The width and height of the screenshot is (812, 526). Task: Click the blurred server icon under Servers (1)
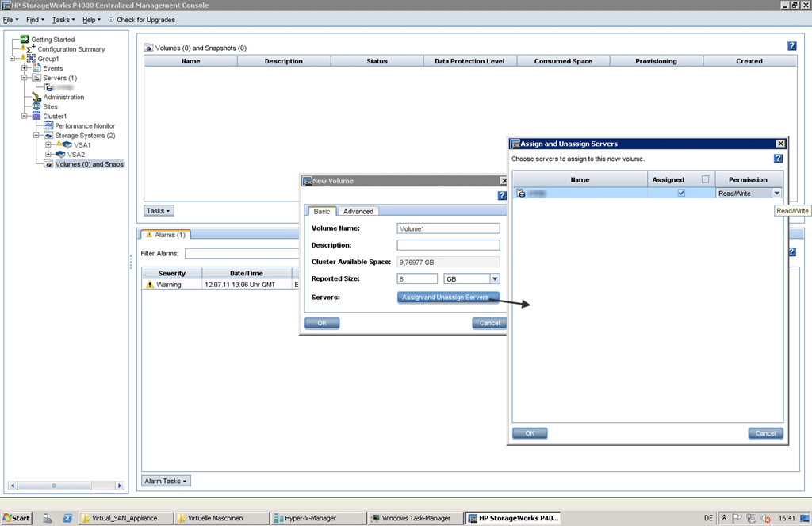click(x=48, y=87)
